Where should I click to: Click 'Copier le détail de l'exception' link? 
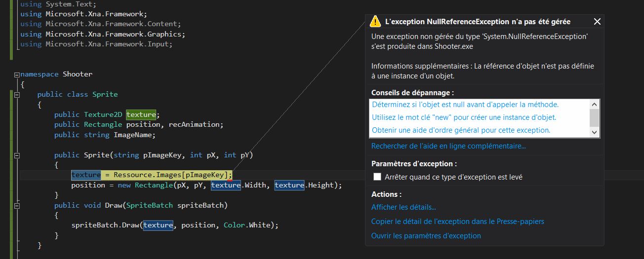pyautogui.click(x=458, y=222)
